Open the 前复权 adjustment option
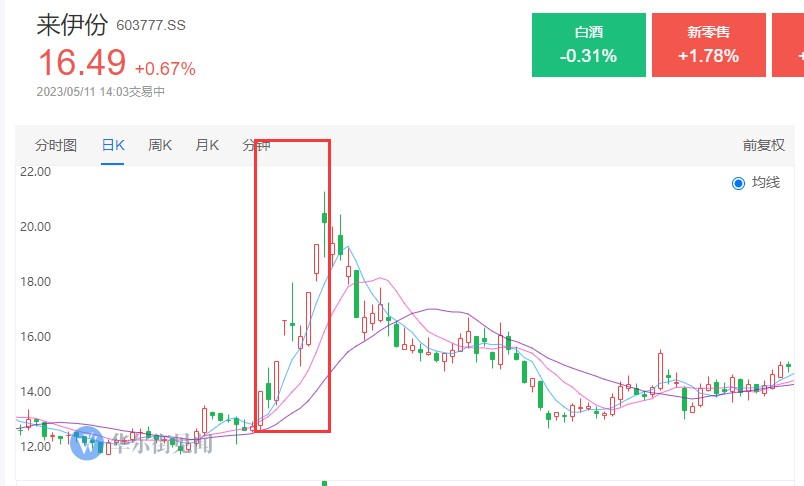 coord(763,146)
